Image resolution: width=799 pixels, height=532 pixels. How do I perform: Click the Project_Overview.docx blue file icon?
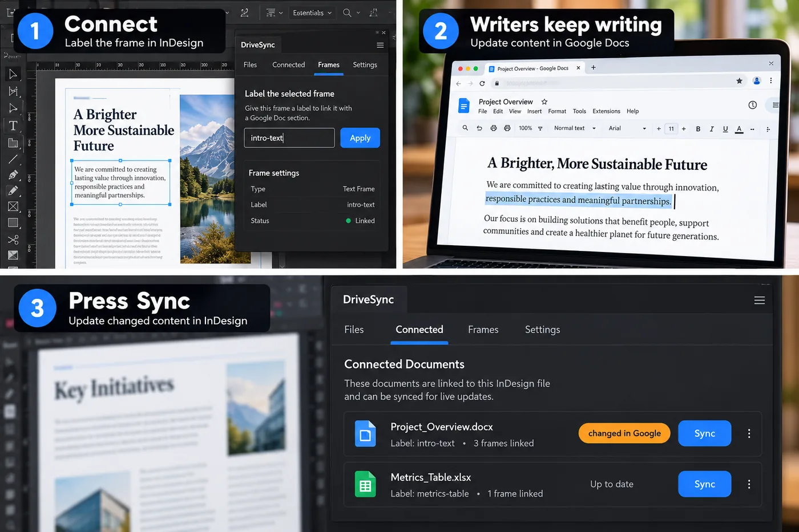point(365,433)
